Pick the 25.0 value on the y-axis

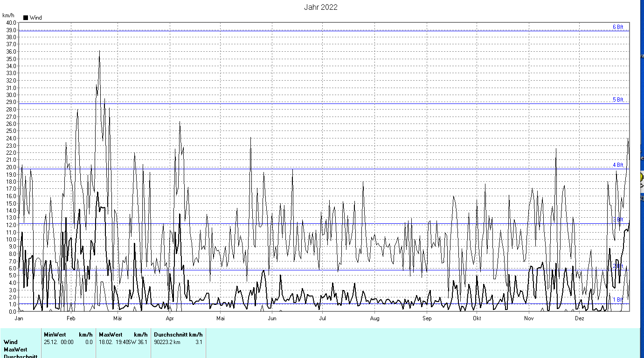click(x=11, y=131)
